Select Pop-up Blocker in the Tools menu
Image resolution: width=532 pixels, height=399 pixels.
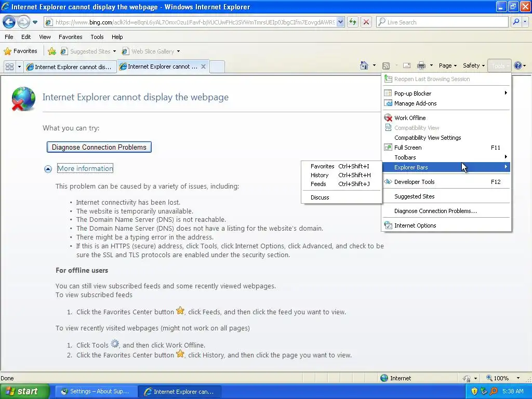(446, 94)
